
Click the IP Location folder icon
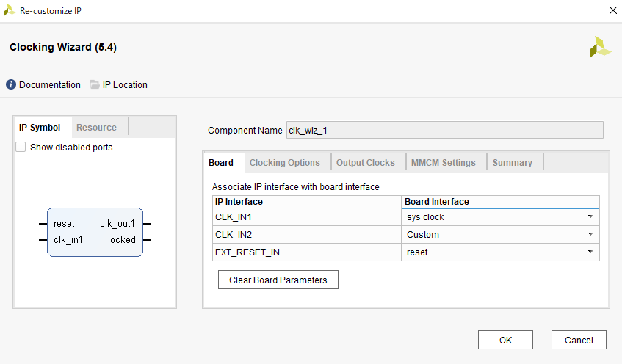click(95, 84)
